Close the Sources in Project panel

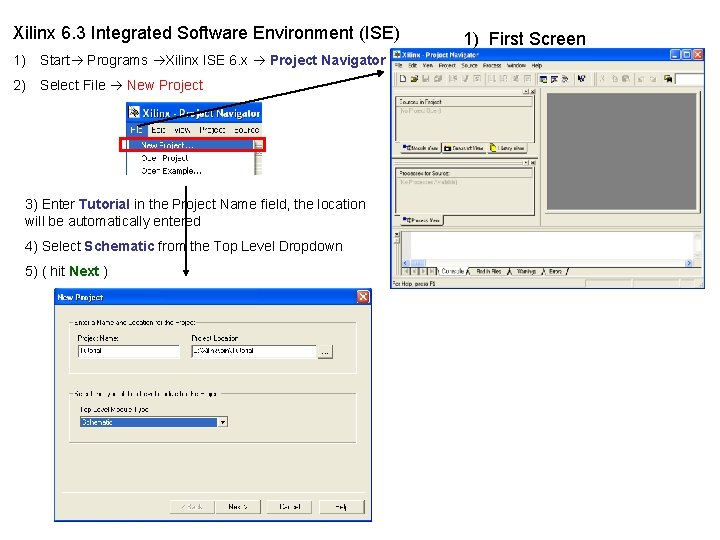(x=533, y=91)
